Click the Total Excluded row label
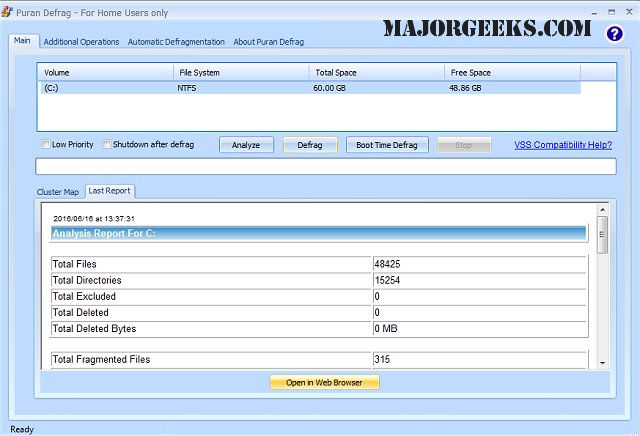 coord(84,296)
